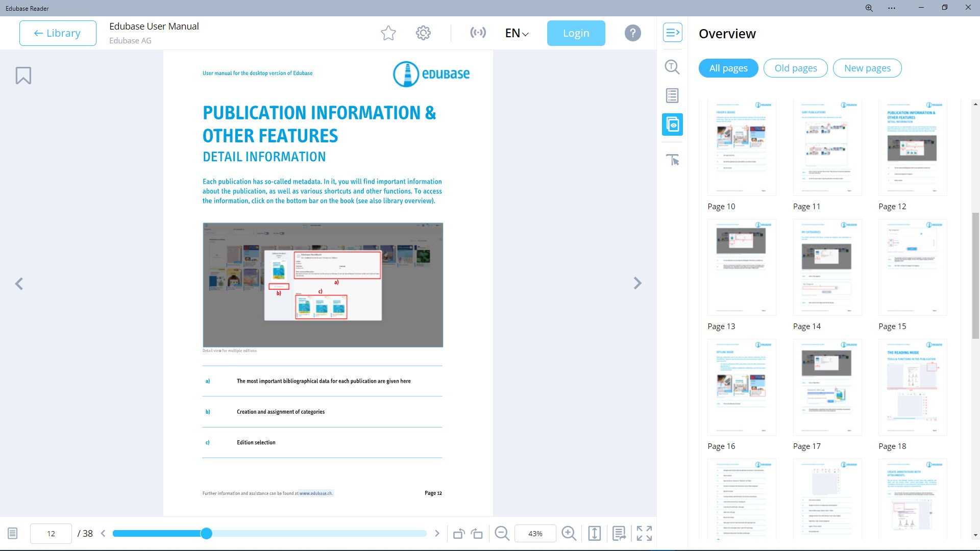Toggle the Overview pages panel icon
980x551 pixels.
coord(672,124)
